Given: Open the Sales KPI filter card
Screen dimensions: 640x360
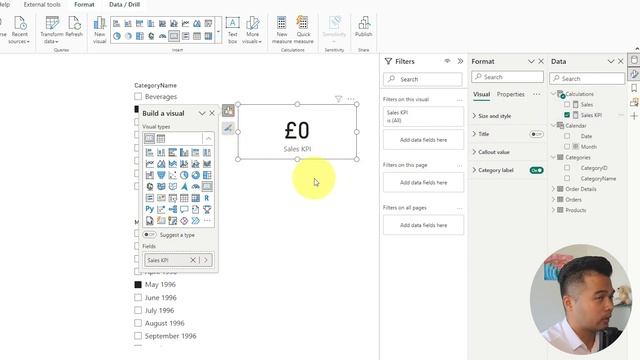Looking at the screenshot, I should tap(423, 116).
